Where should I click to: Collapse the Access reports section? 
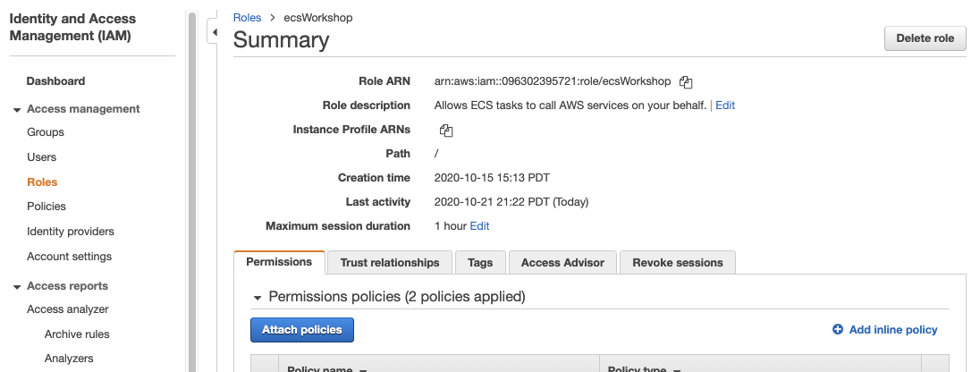point(17,287)
